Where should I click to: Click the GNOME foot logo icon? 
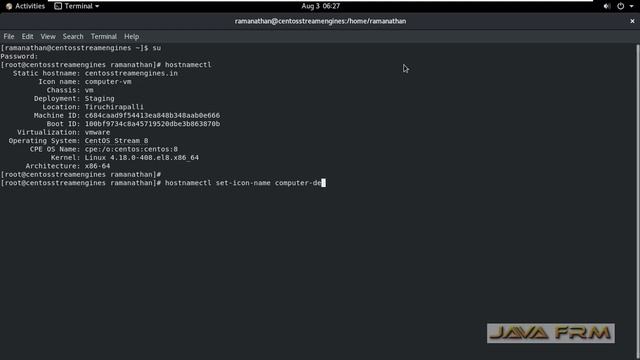coord(9,7)
